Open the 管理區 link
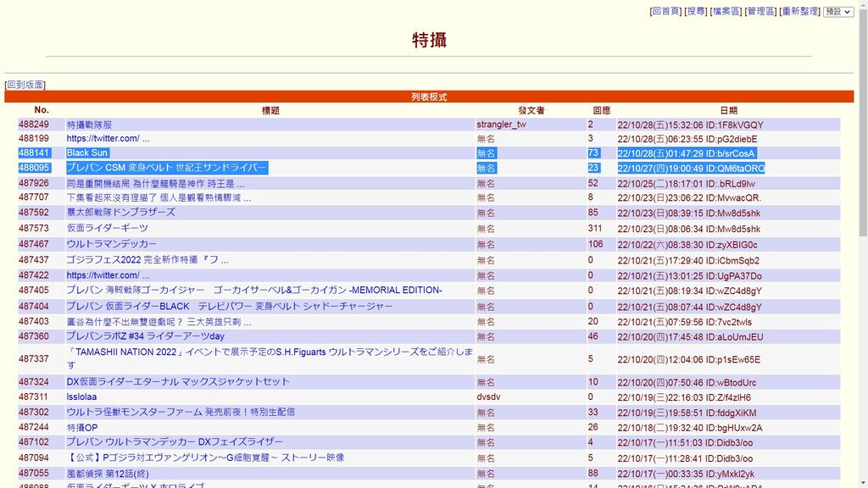Screen dimensions: 868x488 pos(760,11)
